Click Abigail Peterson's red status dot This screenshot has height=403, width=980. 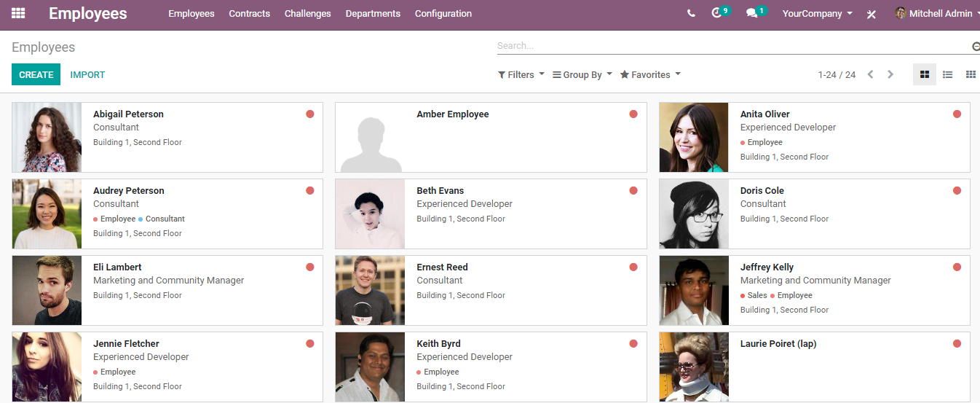coord(310,114)
